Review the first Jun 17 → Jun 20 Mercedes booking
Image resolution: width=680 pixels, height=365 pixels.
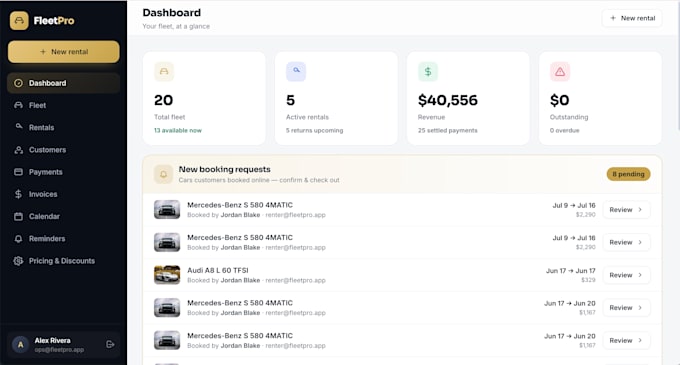click(626, 308)
